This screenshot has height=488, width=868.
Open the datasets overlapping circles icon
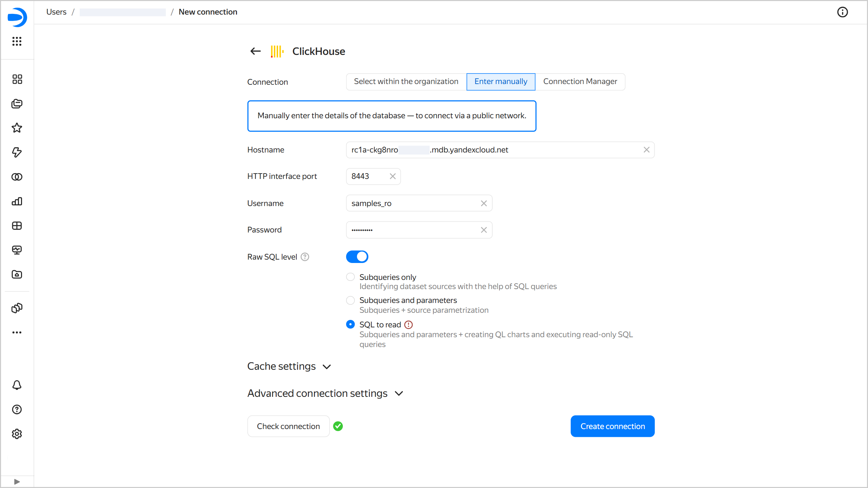(17, 177)
